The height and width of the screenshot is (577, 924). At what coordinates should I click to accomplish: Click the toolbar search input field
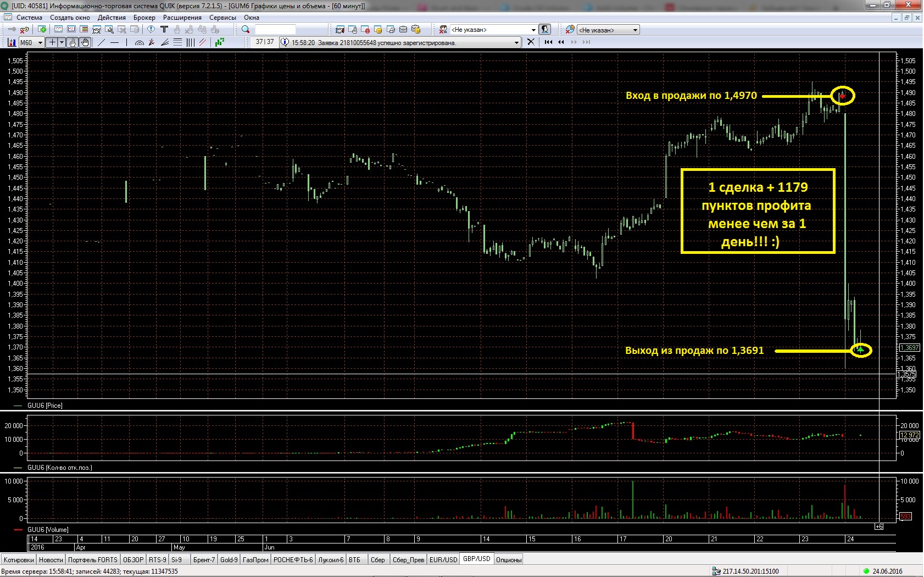click(275, 30)
